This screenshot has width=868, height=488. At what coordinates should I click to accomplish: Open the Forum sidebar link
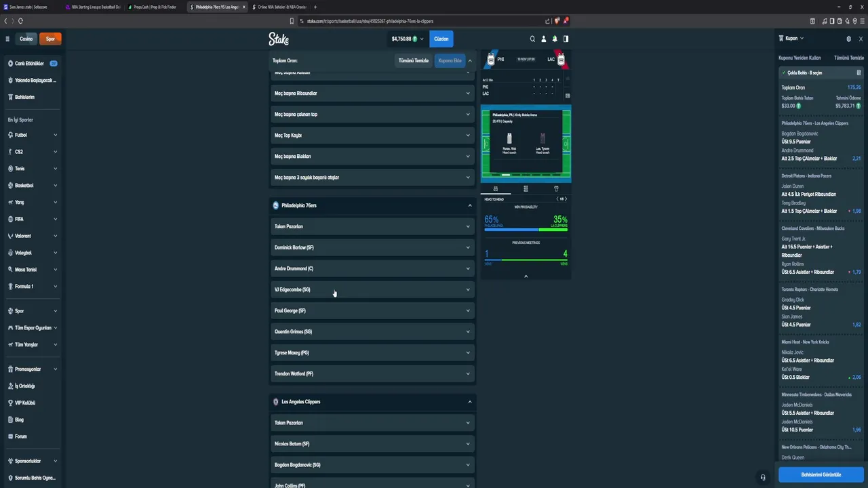(x=32, y=436)
